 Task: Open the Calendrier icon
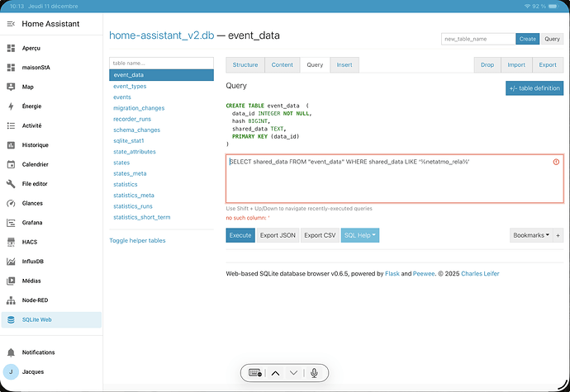tap(11, 164)
